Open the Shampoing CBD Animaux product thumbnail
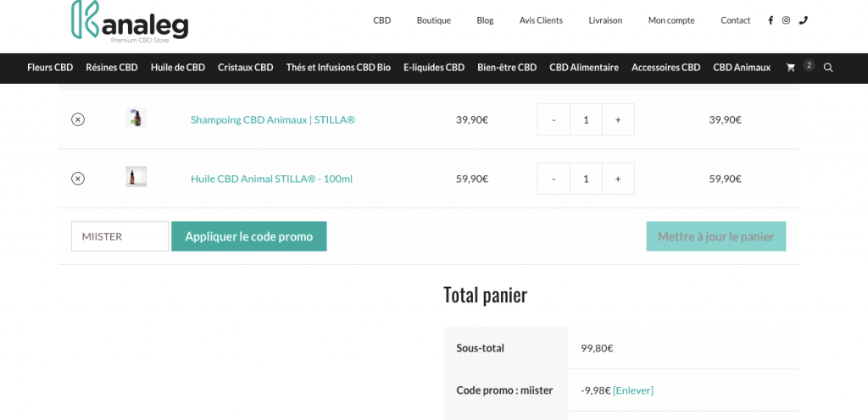 click(136, 118)
